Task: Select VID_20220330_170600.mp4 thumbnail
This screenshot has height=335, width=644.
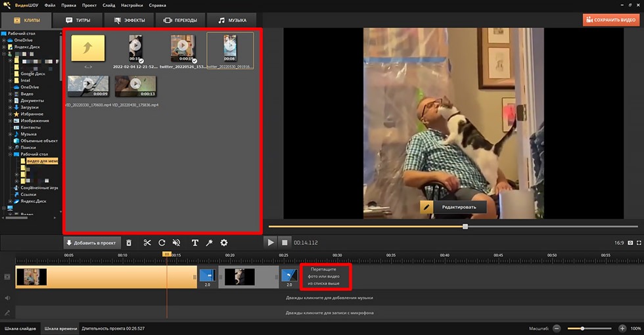Action: pos(88,86)
